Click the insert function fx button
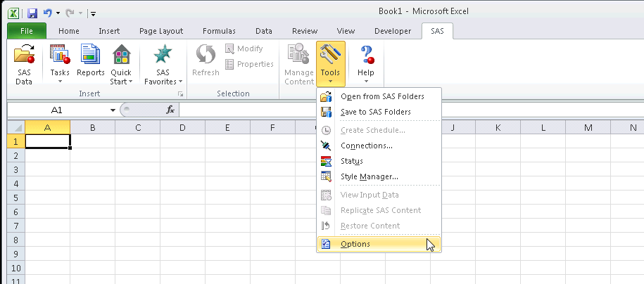 pos(170,110)
